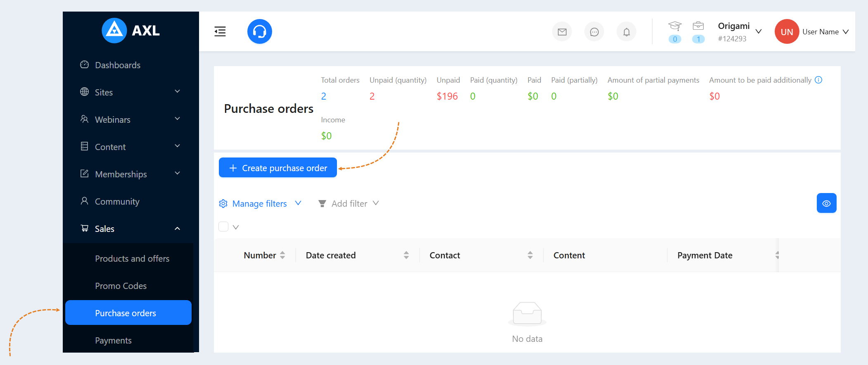Open the Add filter dropdown

pos(349,203)
